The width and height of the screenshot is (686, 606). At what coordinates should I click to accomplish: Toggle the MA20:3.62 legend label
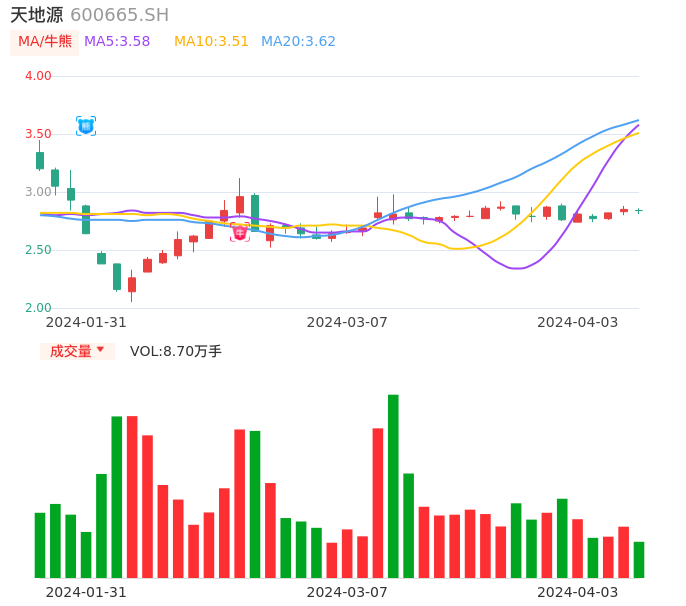point(298,42)
